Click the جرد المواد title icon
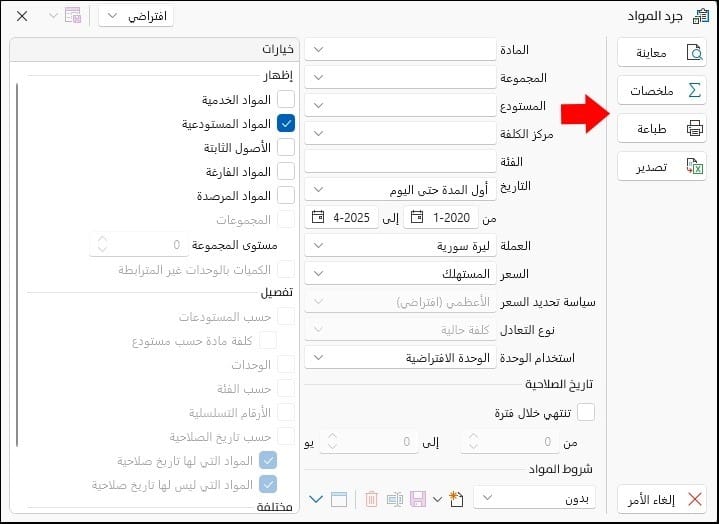 701,16
